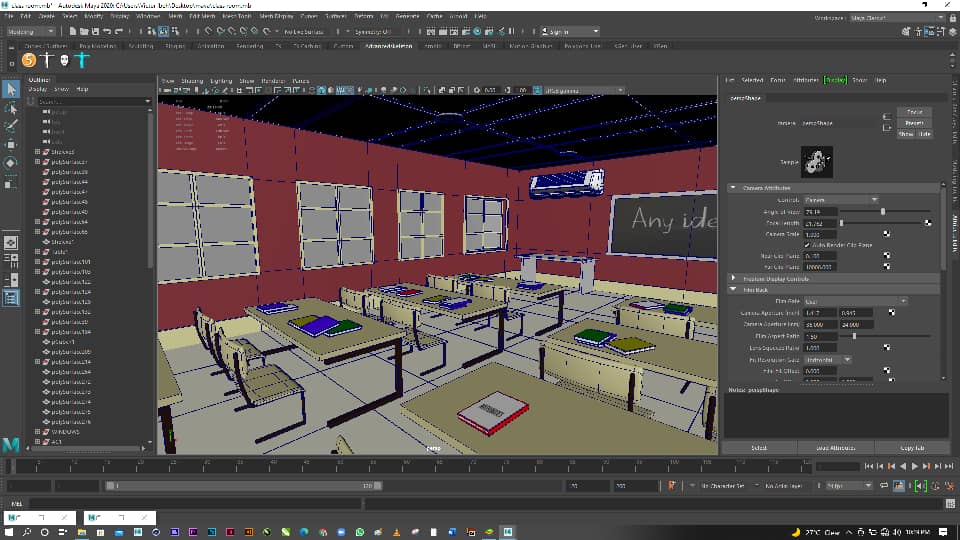Viewport: 960px width, 540px height.
Task: Click the Presets button in Attribute Editor
Action: (x=915, y=122)
